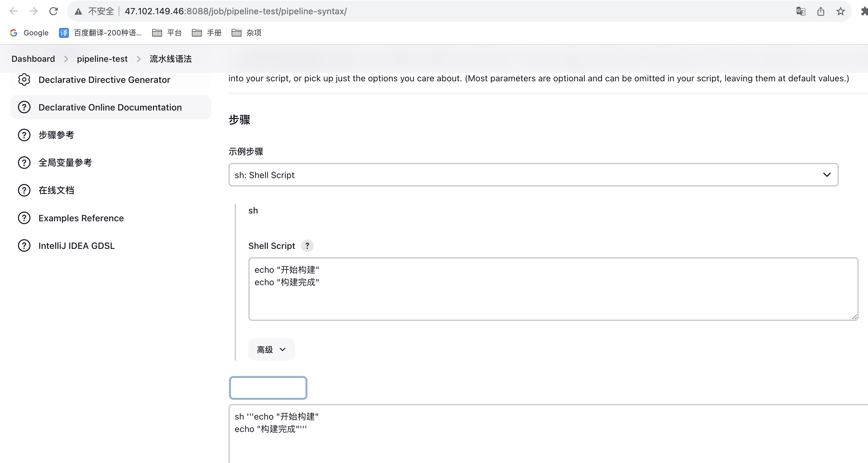The width and height of the screenshot is (868, 463).
Task: Open the sh: Shell Script step dropdown
Action: (x=533, y=175)
